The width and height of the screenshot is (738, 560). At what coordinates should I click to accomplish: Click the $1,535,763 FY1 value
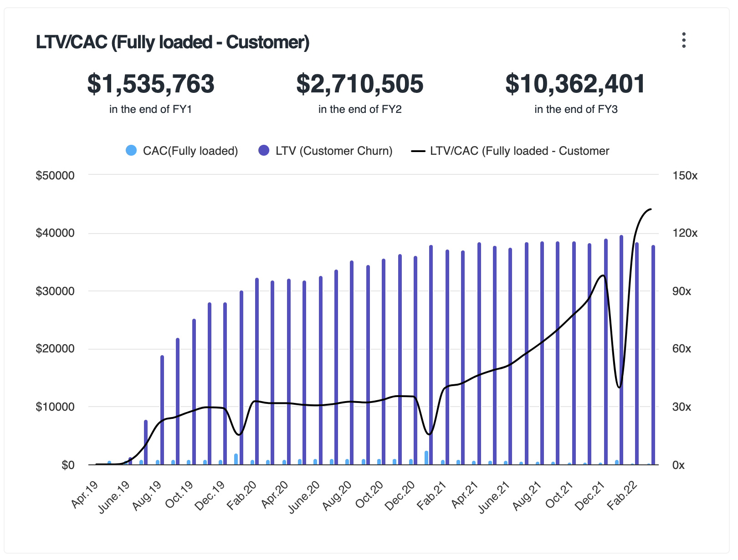(x=151, y=84)
